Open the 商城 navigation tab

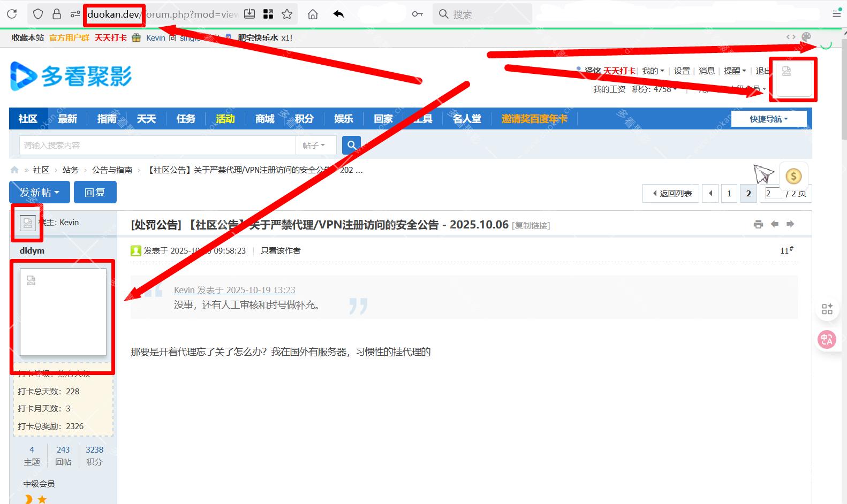click(x=265, y=119)
